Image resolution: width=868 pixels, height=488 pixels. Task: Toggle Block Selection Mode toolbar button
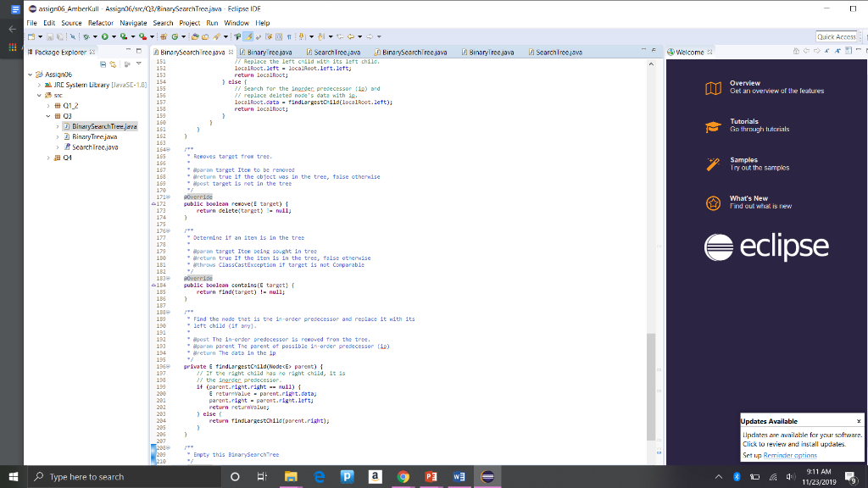(x=278, y=36)
